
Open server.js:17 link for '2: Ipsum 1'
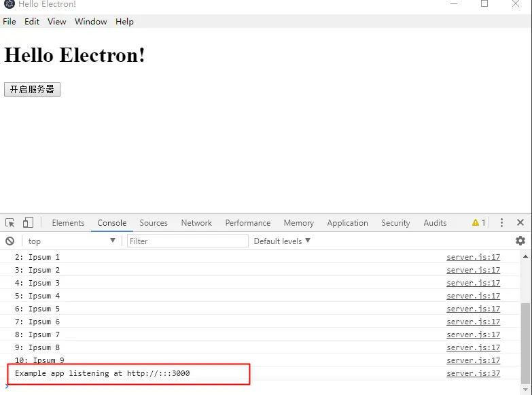pyautogui.click(x=474, y=257)
